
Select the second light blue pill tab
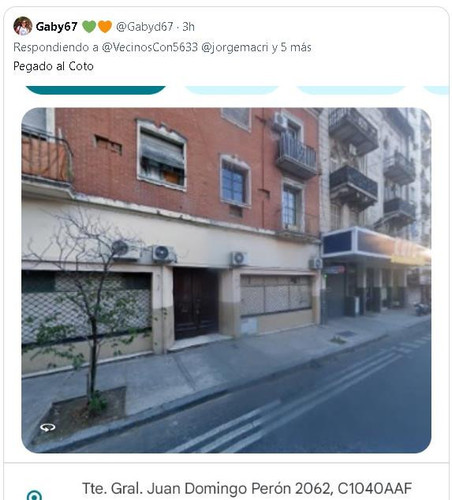351,90
